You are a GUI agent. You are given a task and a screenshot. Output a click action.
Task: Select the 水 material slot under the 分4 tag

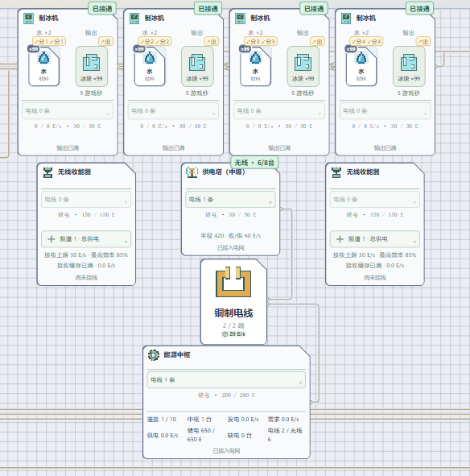point(361,66)
